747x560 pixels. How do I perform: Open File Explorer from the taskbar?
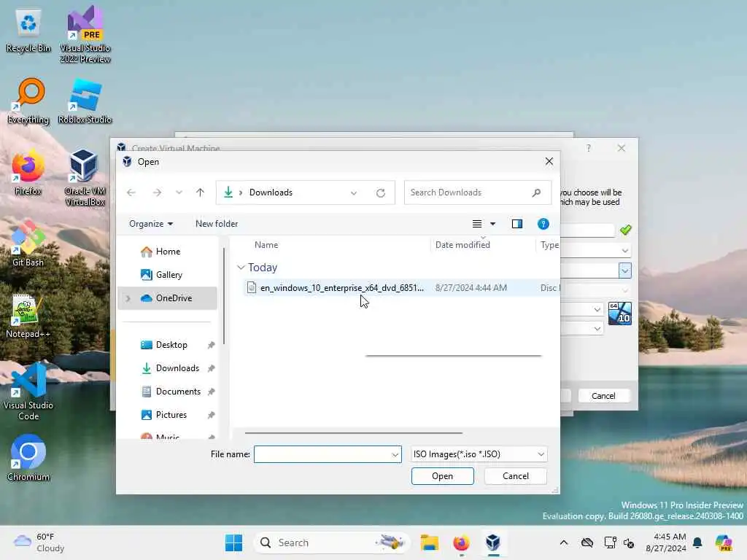pos(429,542)
